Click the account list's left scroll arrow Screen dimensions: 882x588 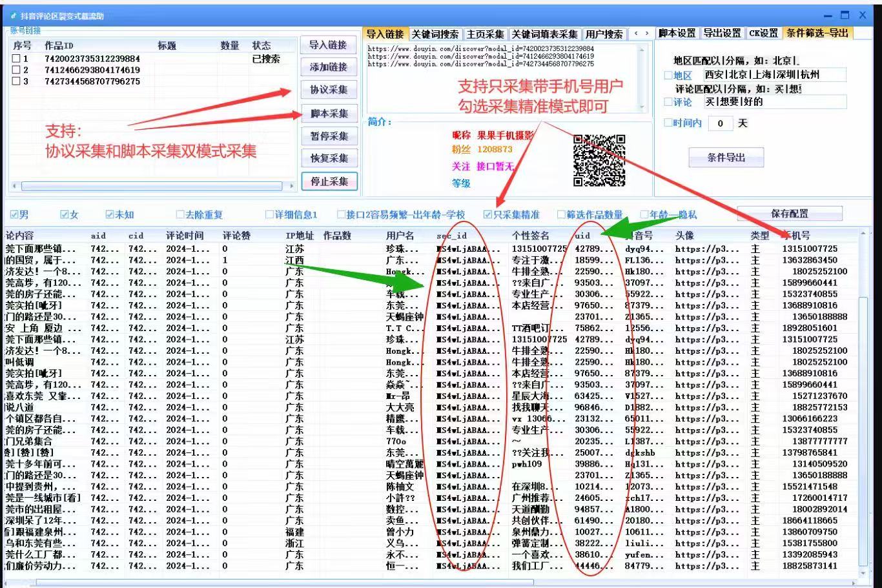click(x=14, y=186)
